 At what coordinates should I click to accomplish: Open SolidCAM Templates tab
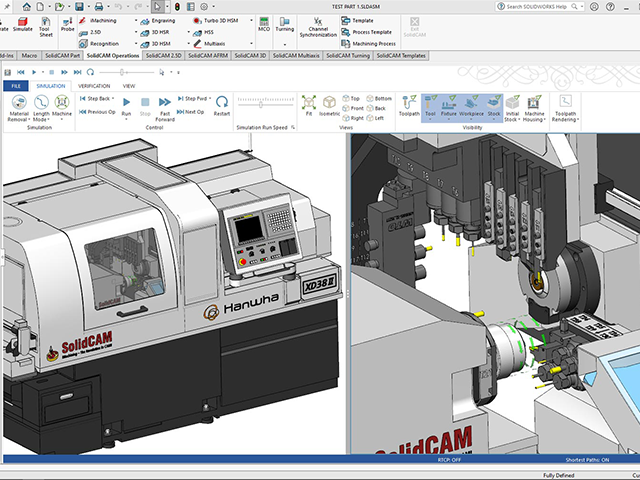pos(401,56)
